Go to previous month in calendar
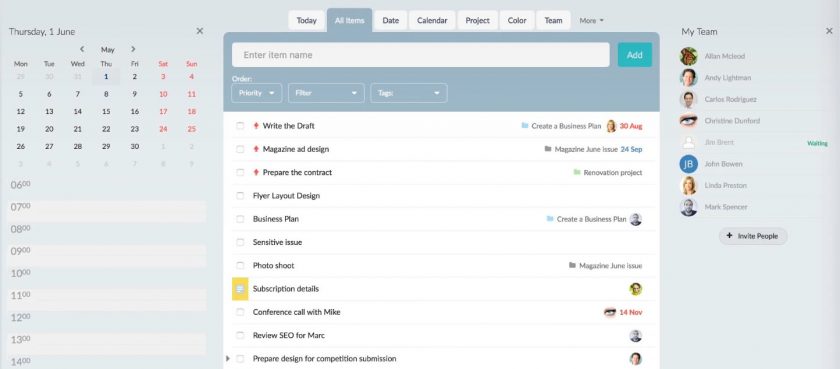 [x=82, y=49]
